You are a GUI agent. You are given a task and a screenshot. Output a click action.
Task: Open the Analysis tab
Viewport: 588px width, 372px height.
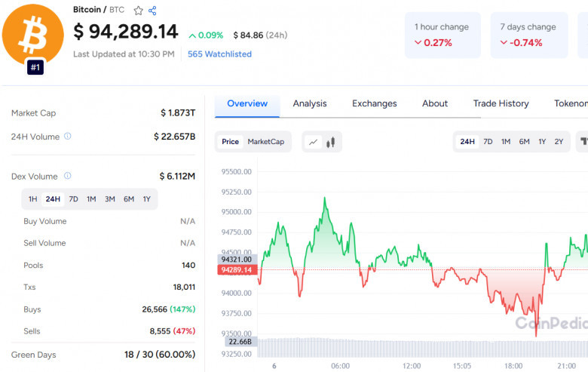pyautogui.click(x=310, y=103)
